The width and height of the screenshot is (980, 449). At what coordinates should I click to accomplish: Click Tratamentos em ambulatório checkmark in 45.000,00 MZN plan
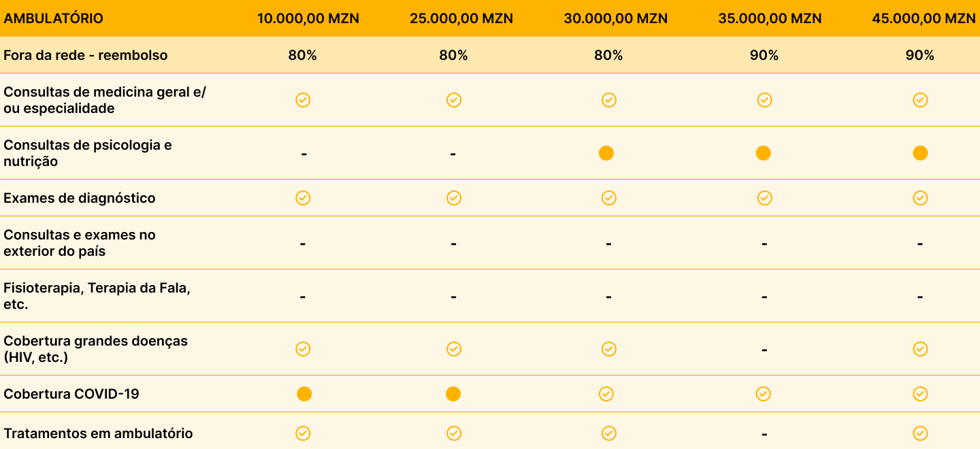920,433
